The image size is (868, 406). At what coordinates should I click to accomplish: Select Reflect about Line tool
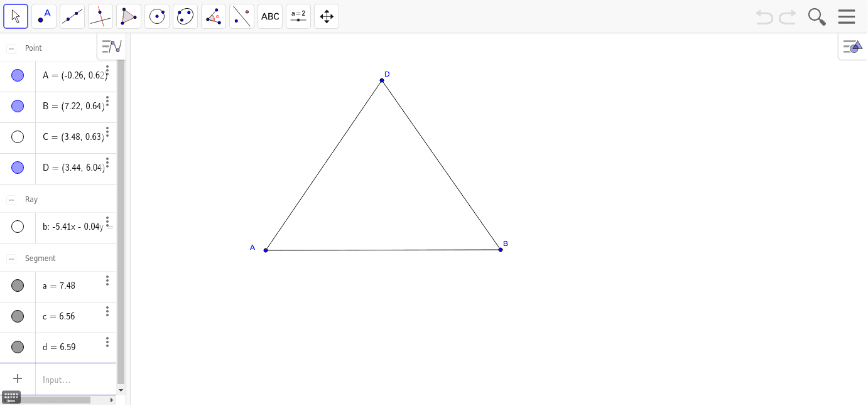pyautogui.click(x=242, y=16)
